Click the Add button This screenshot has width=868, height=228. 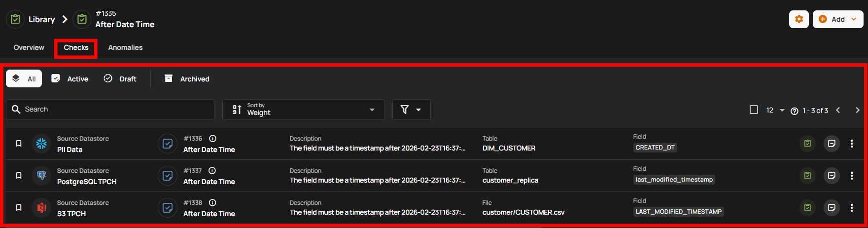point(837,19)
